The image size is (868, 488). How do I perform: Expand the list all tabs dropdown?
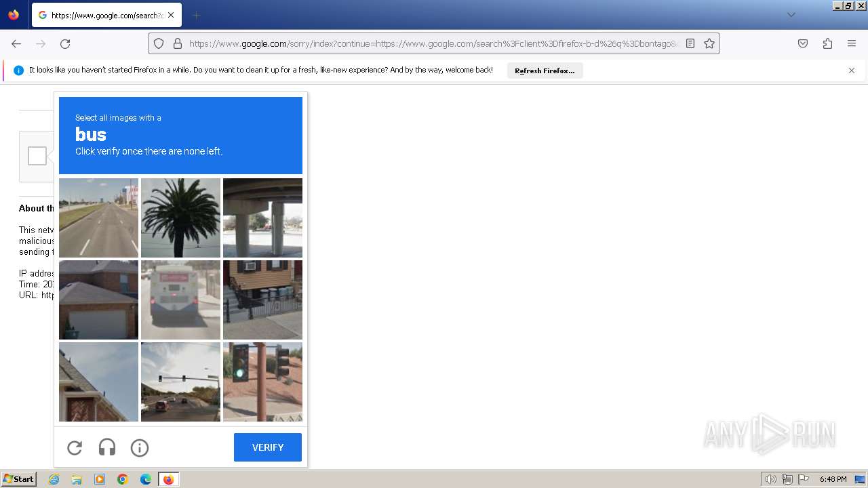coord(791,15)
